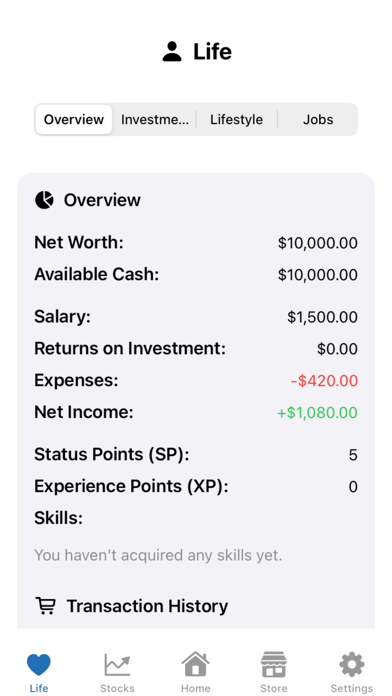This screenshot has height=696, width=392.
Task: Click the pie chart Overview icon
Action: pyautogui.click(x=44, y=200)
